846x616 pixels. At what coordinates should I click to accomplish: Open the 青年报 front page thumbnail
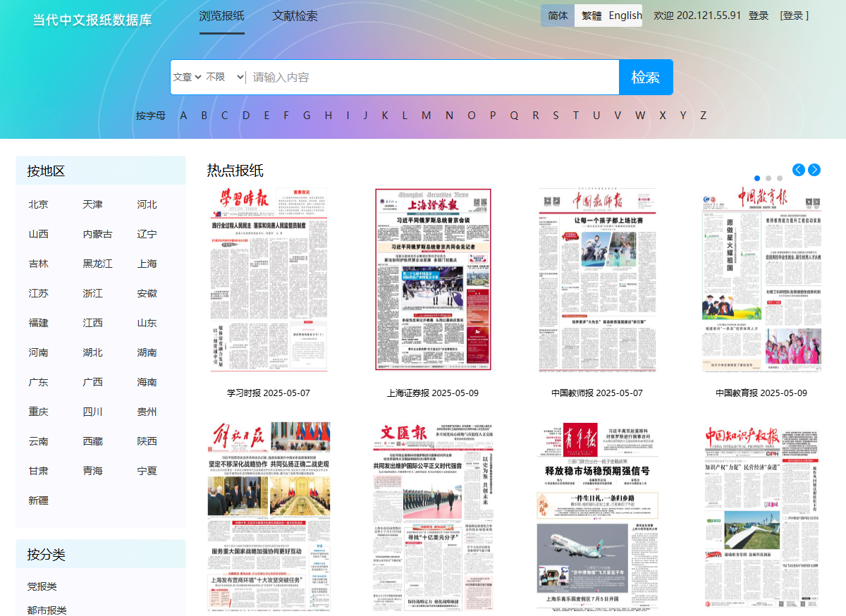tap(597, 517)
